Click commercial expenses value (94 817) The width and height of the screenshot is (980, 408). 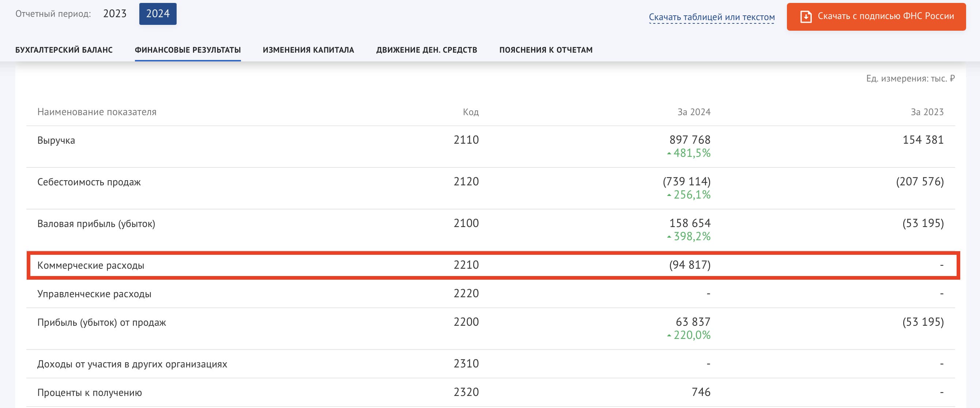tap(690, 265)
